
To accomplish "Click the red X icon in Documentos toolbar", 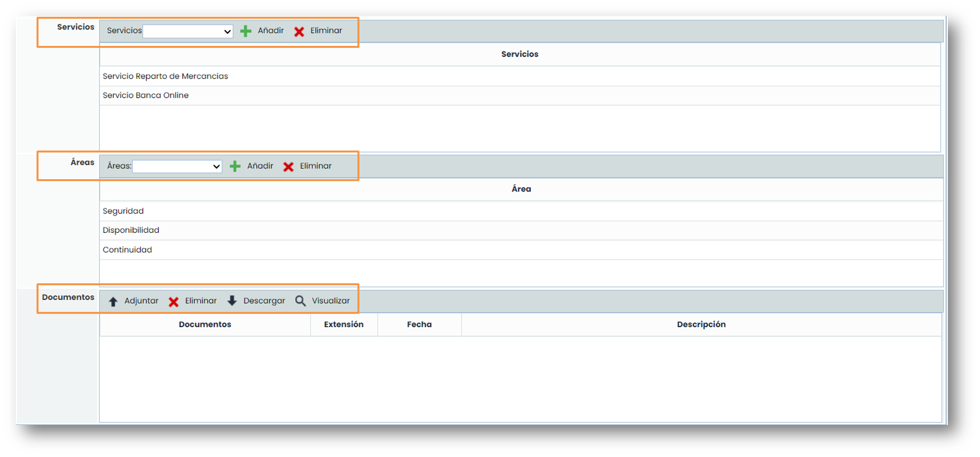I will coord(173,302).
